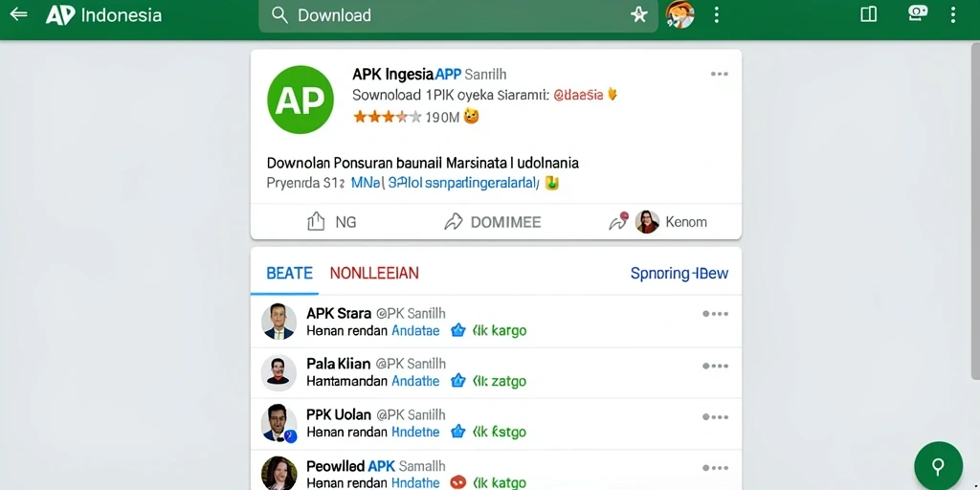Click the DOMIMEE forward button

(x=493, y=221)
